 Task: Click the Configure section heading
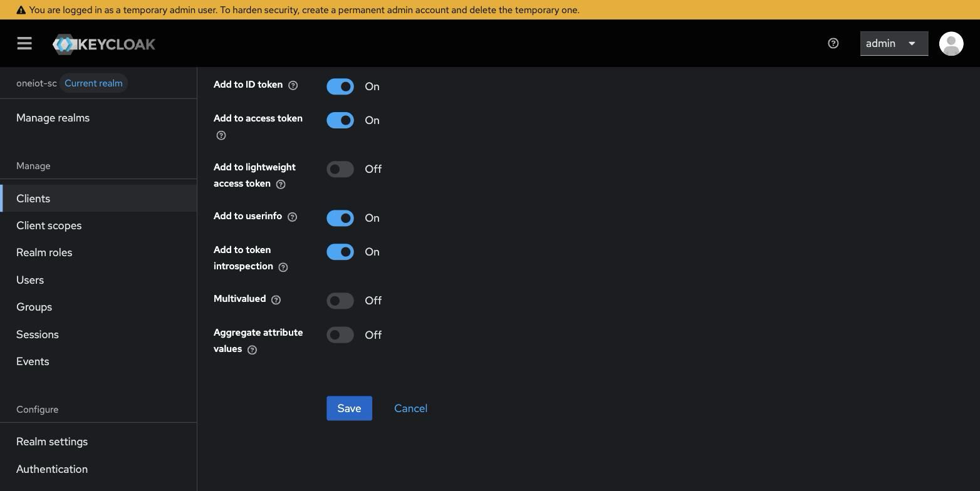click(x=37, y=410)
